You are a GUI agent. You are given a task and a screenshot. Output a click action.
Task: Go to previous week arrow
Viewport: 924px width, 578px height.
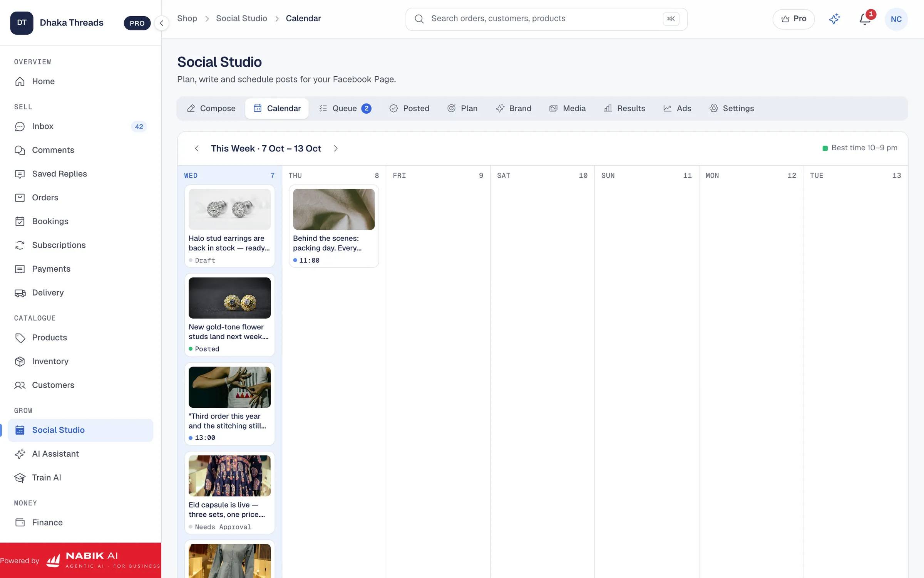pyautogui.click(x=197, y=148)
